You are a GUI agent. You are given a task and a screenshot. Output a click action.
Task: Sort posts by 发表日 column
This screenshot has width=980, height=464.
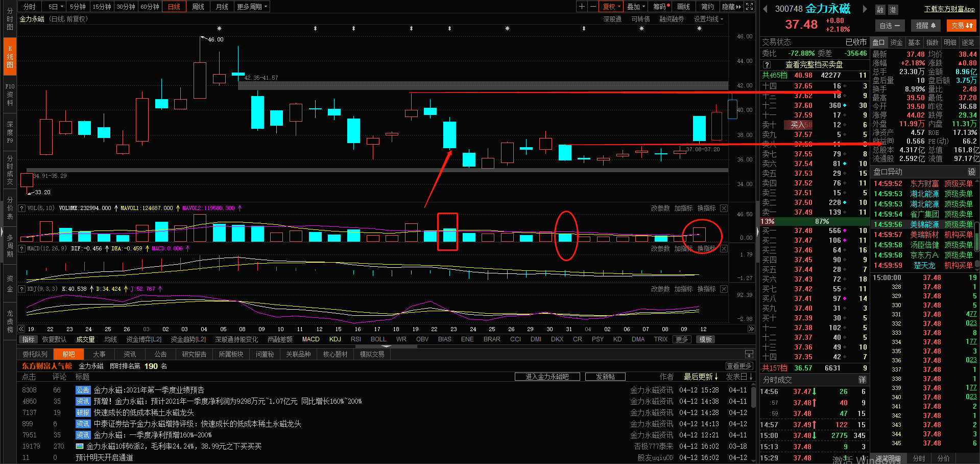pos(739,377)
